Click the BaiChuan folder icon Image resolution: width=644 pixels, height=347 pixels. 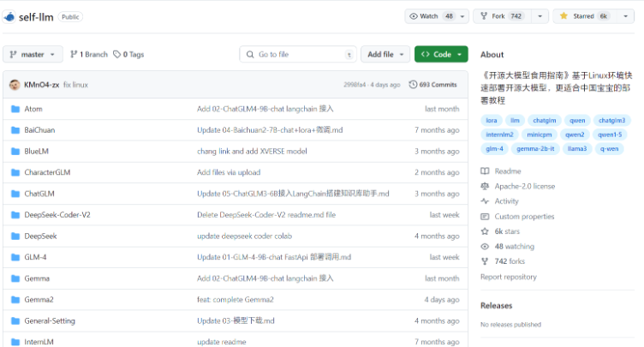pos(15,130)
